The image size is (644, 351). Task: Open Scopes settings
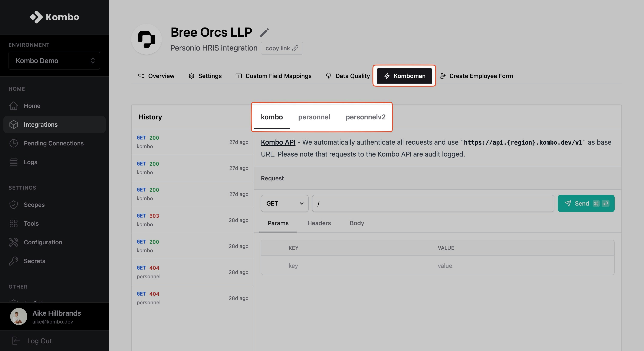pyautogui.click(x=55, y=205)
